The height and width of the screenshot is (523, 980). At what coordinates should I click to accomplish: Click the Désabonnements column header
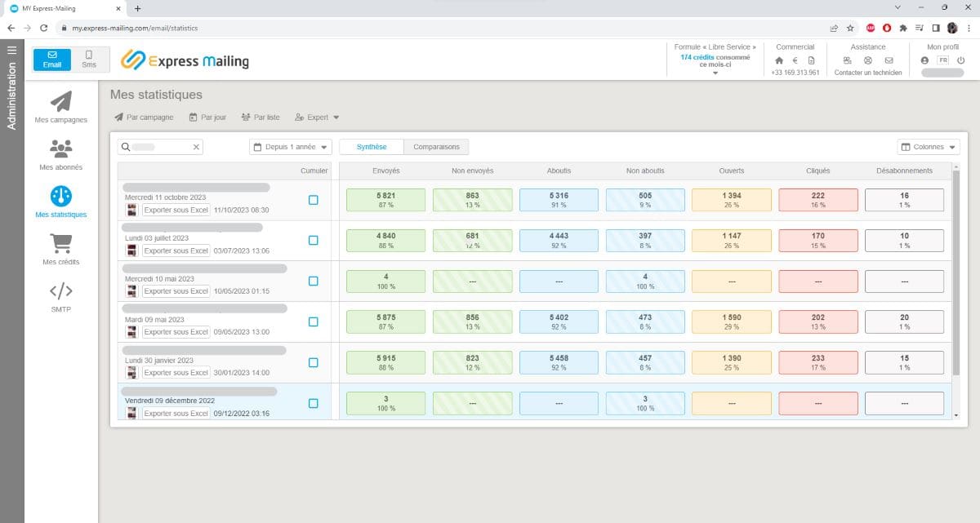(x=904, y=171)
